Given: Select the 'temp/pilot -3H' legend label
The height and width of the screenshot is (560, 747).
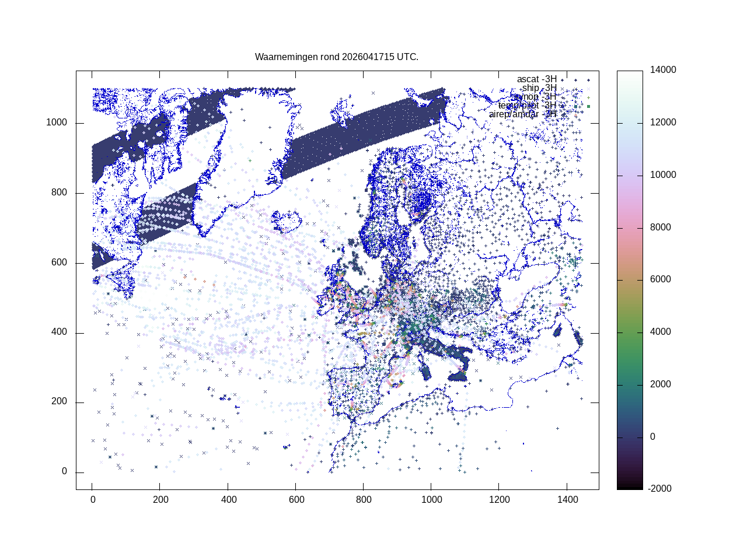Looking at the screenshot, I should [x=527, y=106].
